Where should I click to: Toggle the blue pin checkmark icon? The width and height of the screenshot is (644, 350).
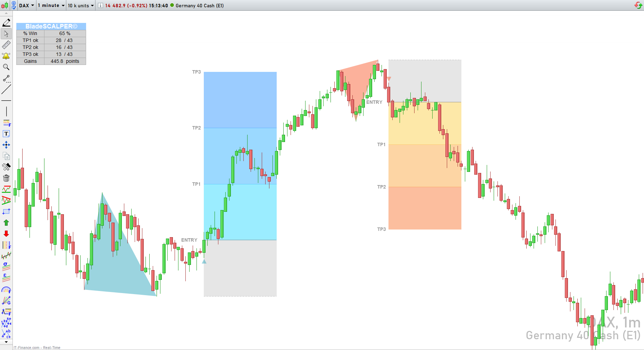[x=14, y=6]
